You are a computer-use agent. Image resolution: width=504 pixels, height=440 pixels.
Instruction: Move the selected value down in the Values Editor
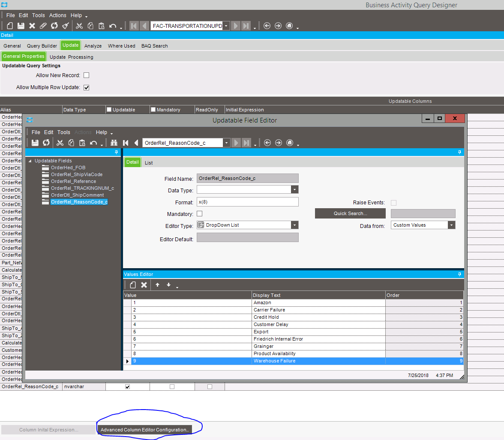click(168, 285)
